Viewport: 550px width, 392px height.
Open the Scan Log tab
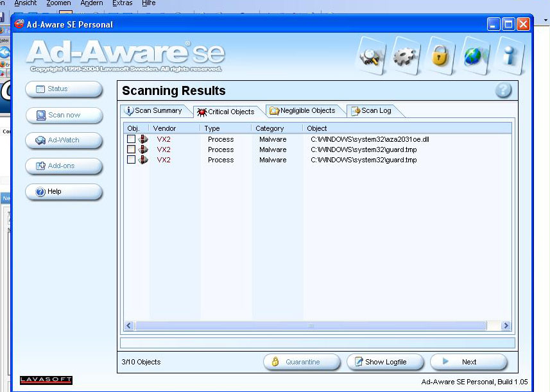point(372,110)
